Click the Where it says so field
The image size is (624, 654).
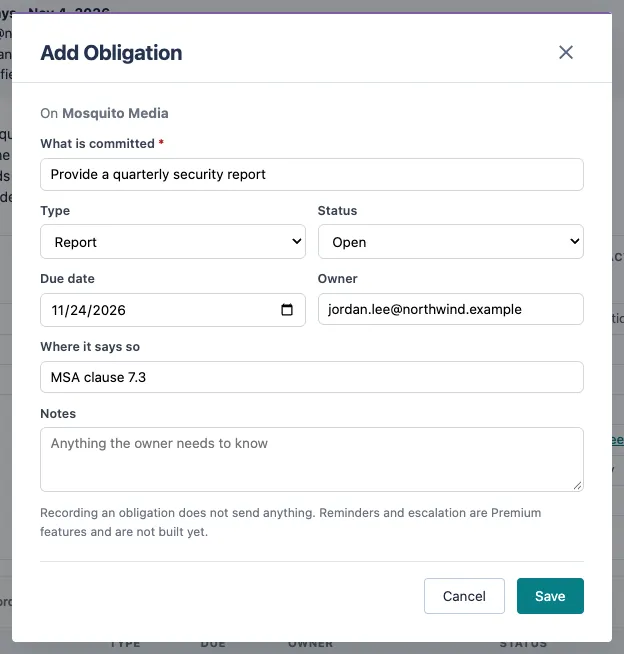click(312, 377)
